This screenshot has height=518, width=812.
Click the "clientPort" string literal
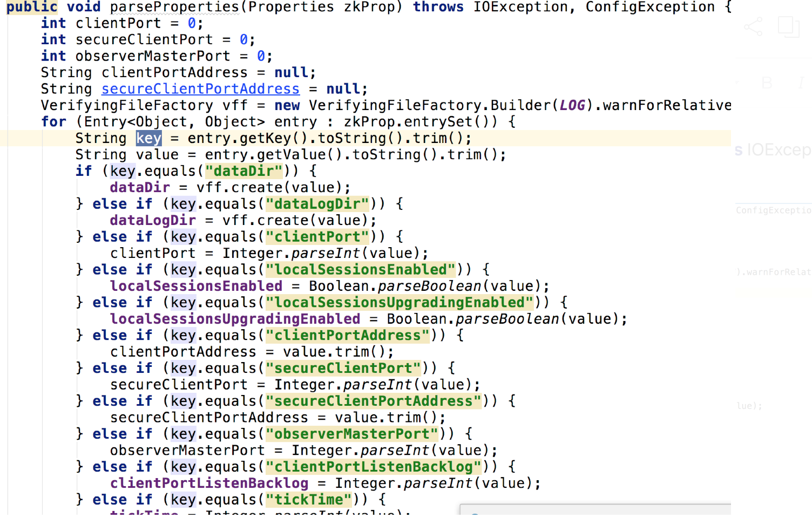317,237
